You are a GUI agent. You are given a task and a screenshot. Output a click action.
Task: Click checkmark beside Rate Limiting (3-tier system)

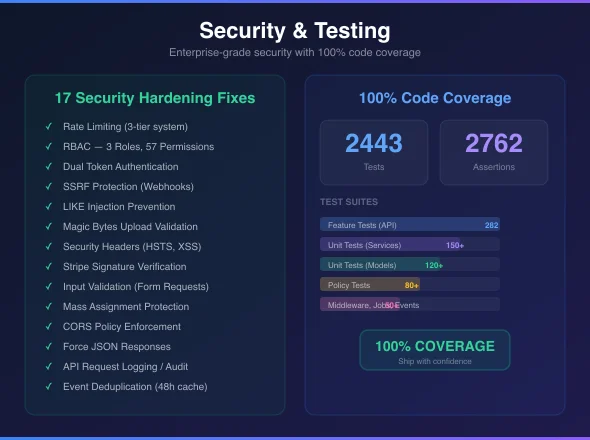pyautogui.click(x=49, y=126)
